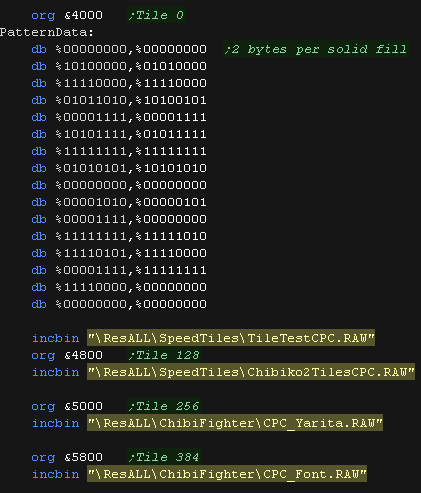Click the org &5800 directive
This screenshot has width=421, height=493.
[67, 457]
